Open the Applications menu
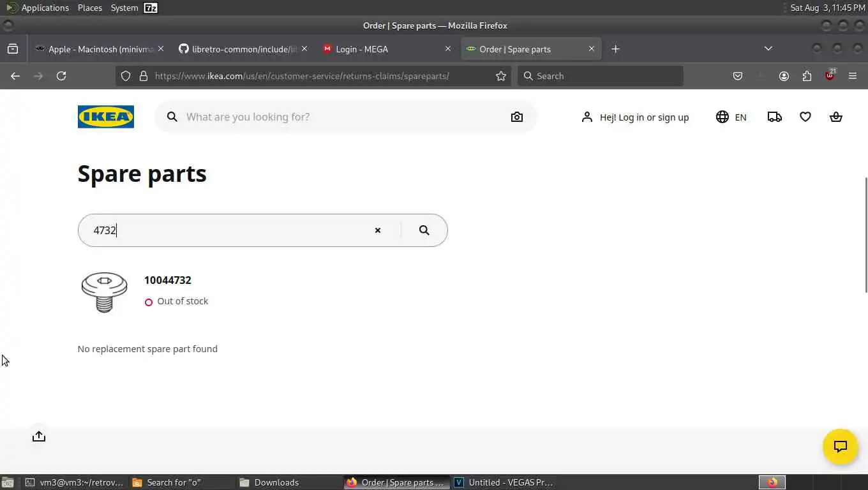868x490 pixels. 38,8
